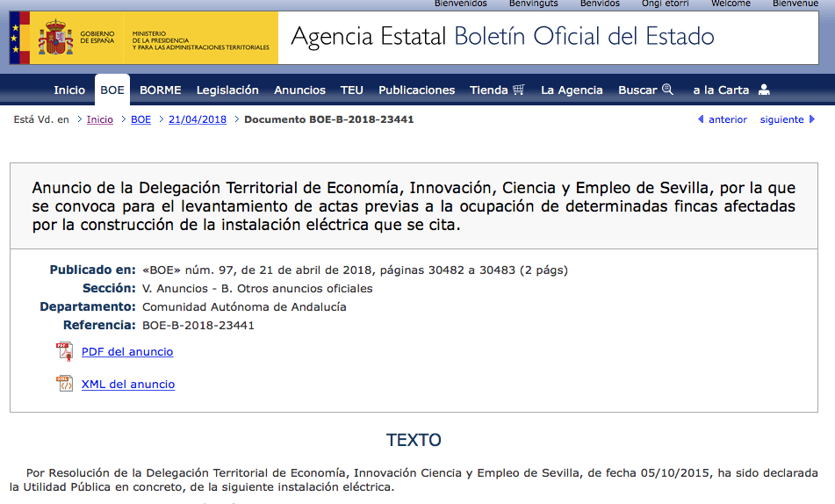The width and height of the screenshot is (835, 504).
Task: Click the Está Vd. en breadcrumb prefix
Action: pyautogui.click(x=41, y=119)
